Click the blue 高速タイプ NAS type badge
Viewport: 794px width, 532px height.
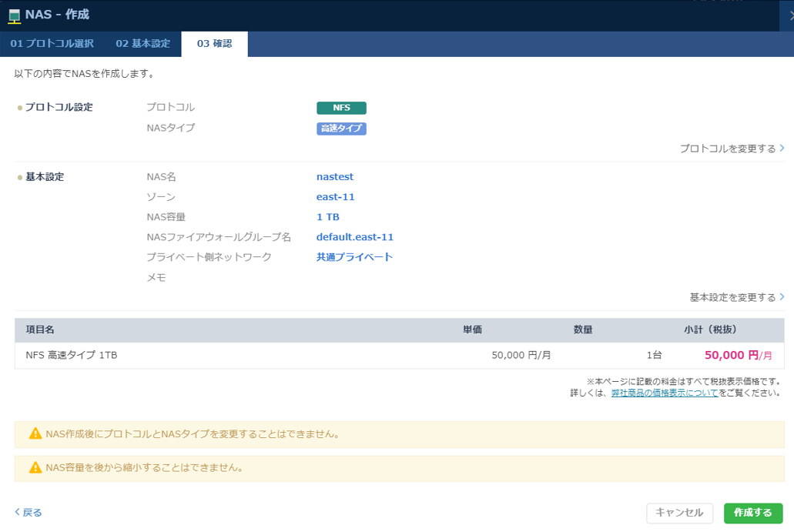(x=340, y=128)
